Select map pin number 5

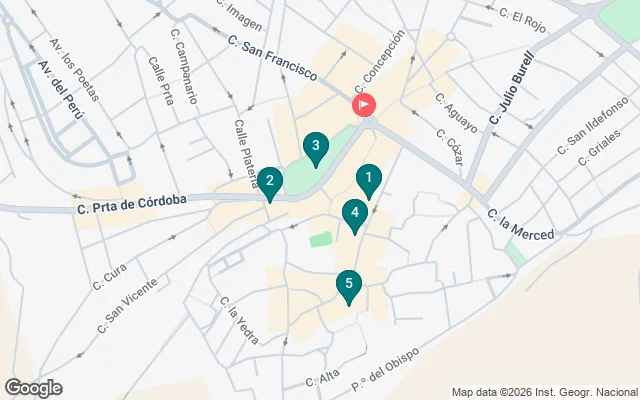[x=349, y=287]
